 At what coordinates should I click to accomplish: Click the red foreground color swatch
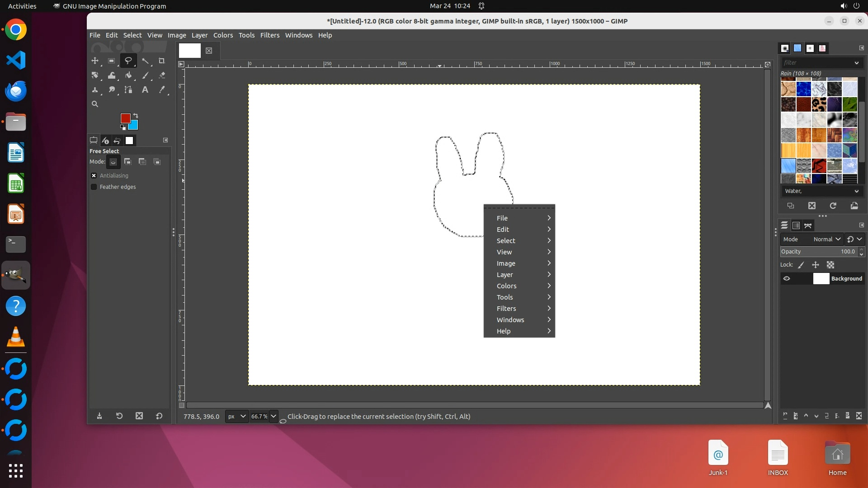pos(125,118)
